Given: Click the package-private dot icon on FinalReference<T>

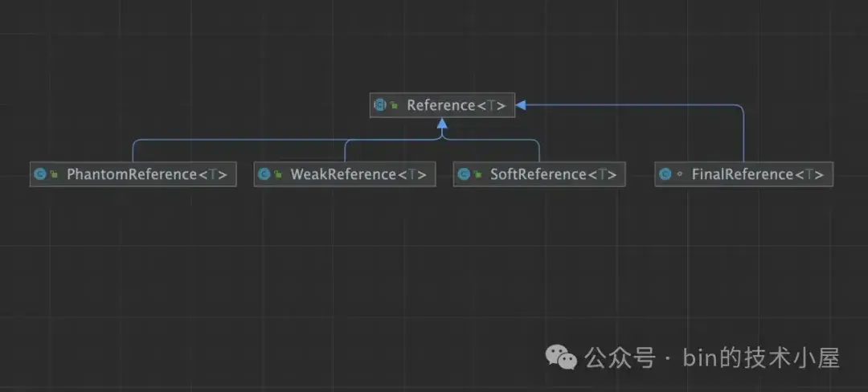Looking at the screenshot, I should click(x=679, y=174).
